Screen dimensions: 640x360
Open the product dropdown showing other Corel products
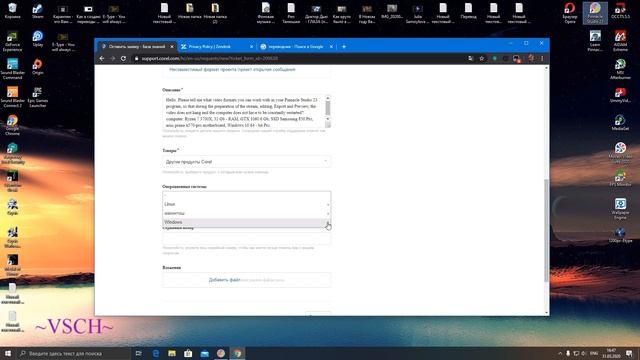[247, 162]
